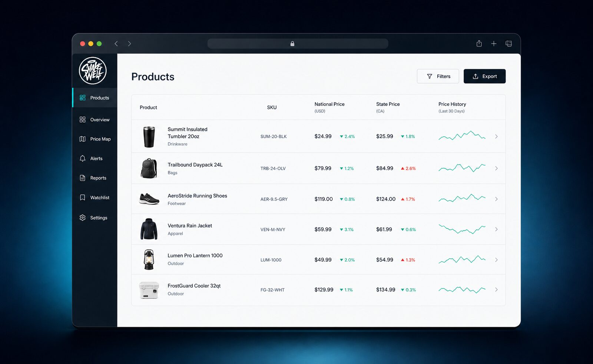Click SKU AER-9.5-GRY
Screen dimensions: 593x364
[274, 199]
